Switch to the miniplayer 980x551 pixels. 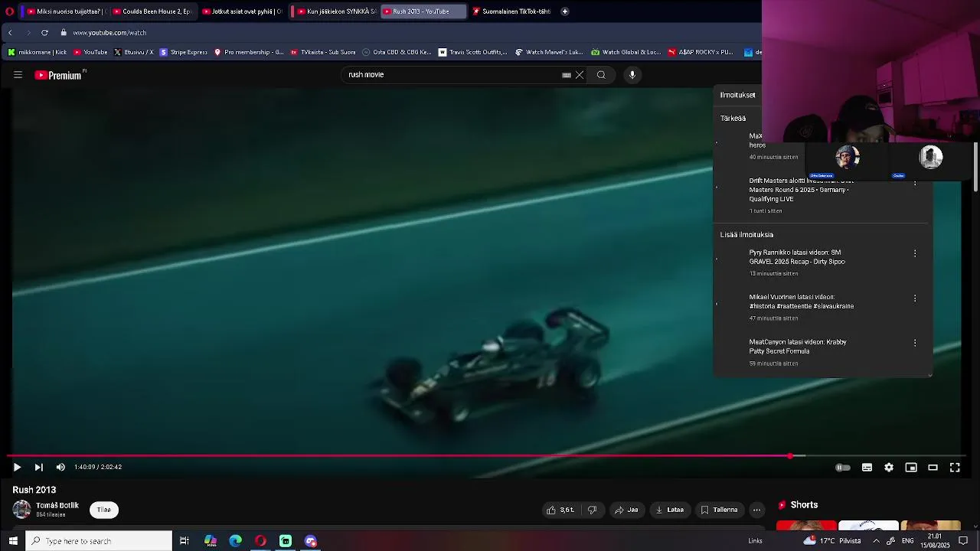911,468
